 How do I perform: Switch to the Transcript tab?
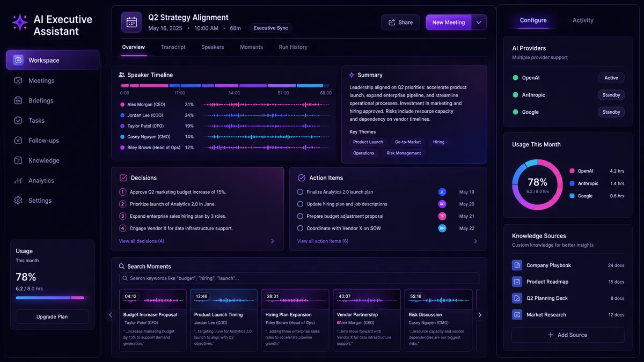[x=173, y=47]
